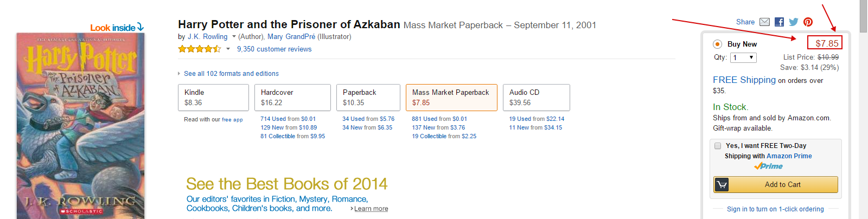The height and width of the screenshot is (219, 868).
Task: Share via the email envelope icon
Action: 764,22
